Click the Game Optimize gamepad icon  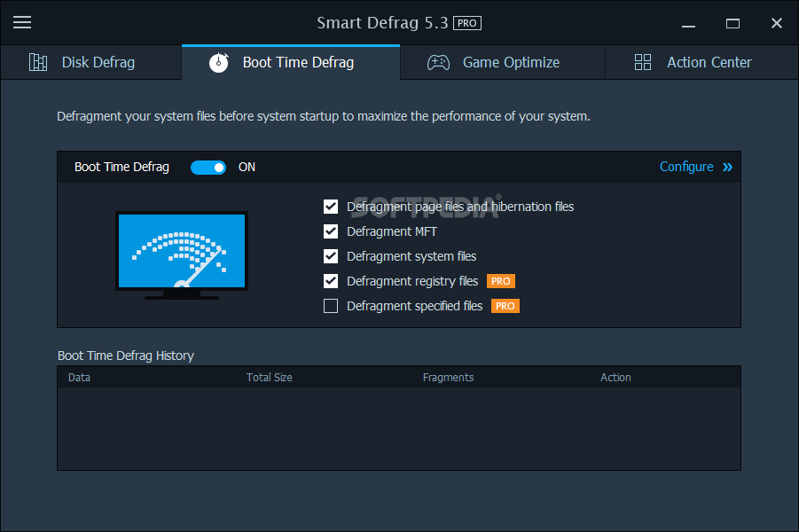(438, 63)
